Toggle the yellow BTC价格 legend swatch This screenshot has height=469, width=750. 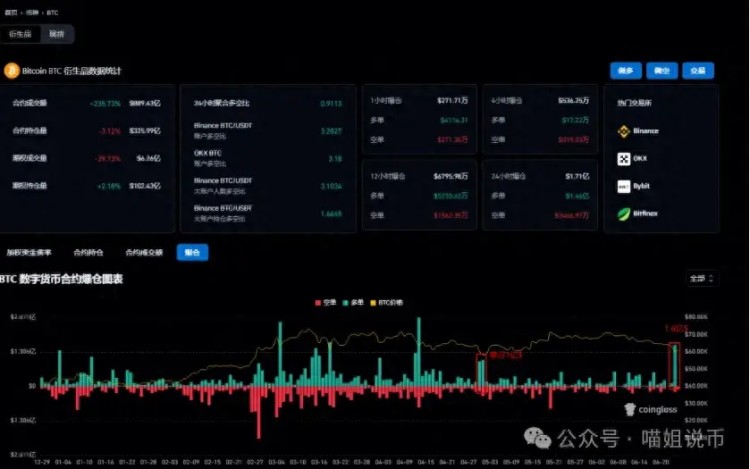(373, 303)
